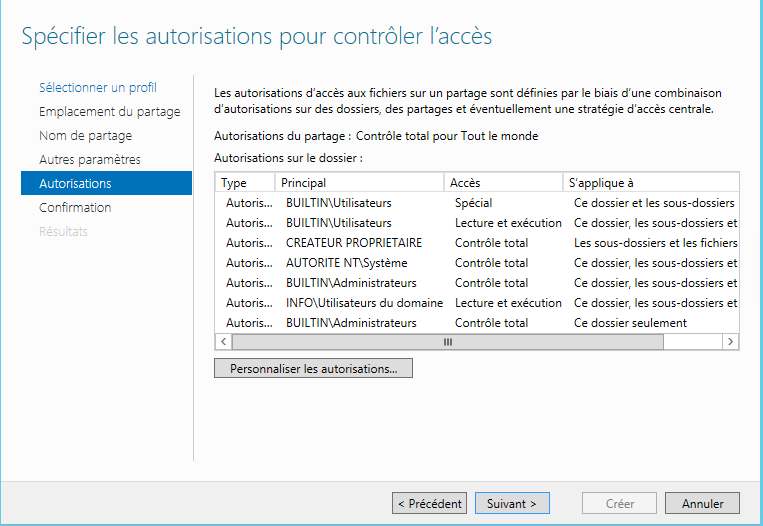Cancel the wizard with Annuler
Image resolution: width=763 pixels, height=526 pixels.
702,503
